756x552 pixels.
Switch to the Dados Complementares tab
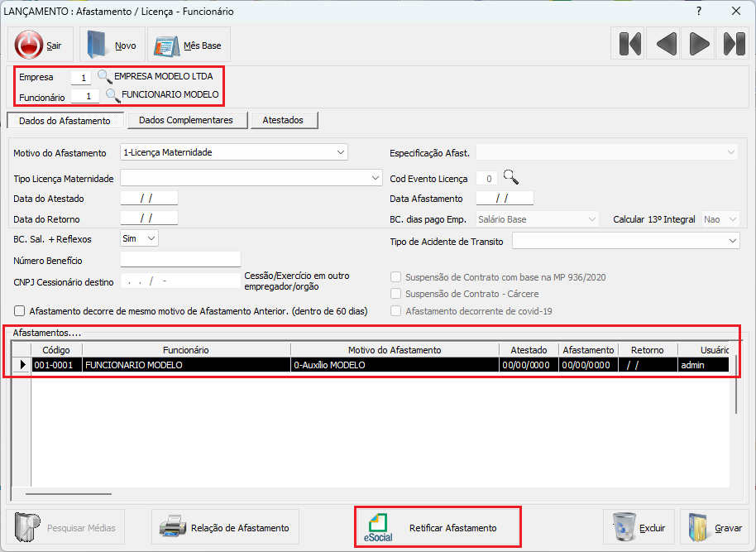point(185,120)
